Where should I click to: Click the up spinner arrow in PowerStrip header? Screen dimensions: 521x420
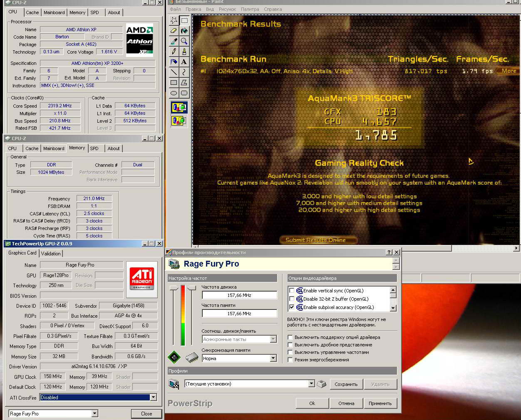[x=396, y=260]
